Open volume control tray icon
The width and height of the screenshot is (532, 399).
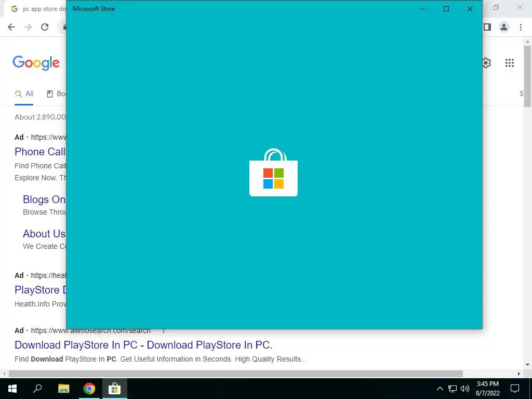tap(465, 389)
